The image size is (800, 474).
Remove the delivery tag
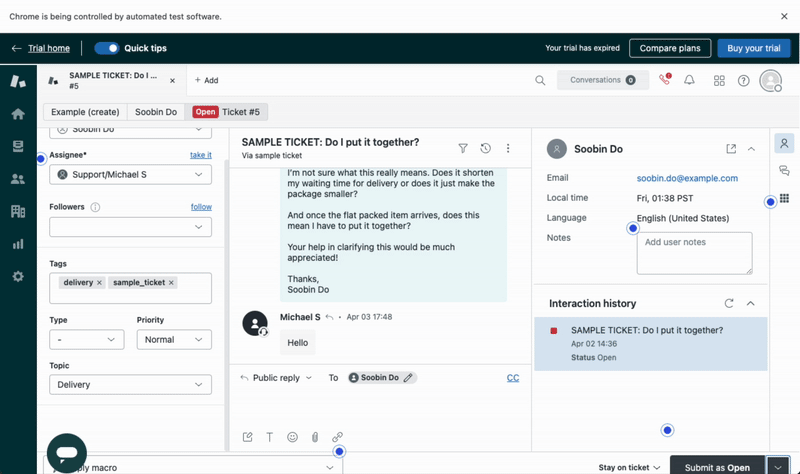[99, 283]
